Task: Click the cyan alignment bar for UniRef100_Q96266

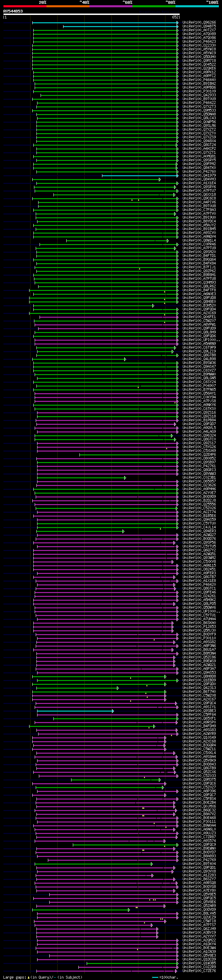Action: coord(105,23)
